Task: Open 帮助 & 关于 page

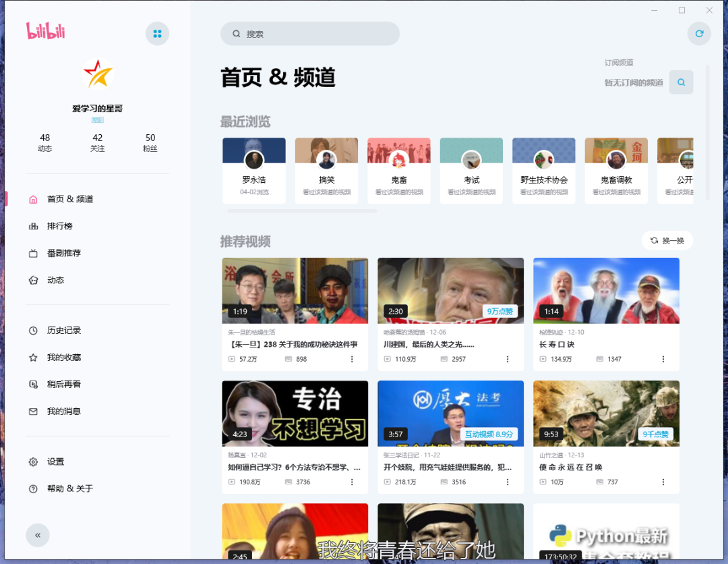Action: 98,488
